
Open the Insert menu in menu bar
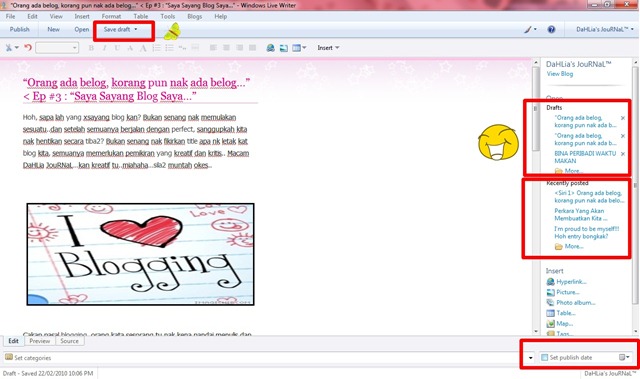click(82, 16)
